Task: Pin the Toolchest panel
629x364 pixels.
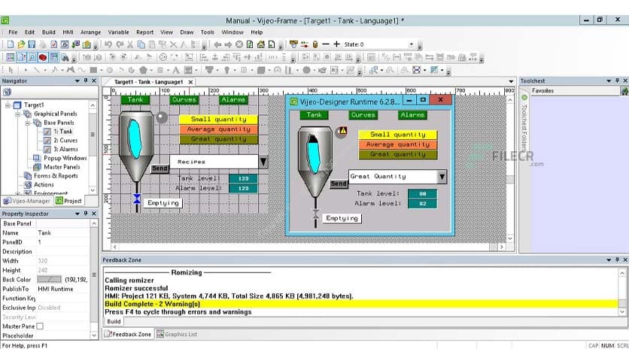Action: click(617, 80)
